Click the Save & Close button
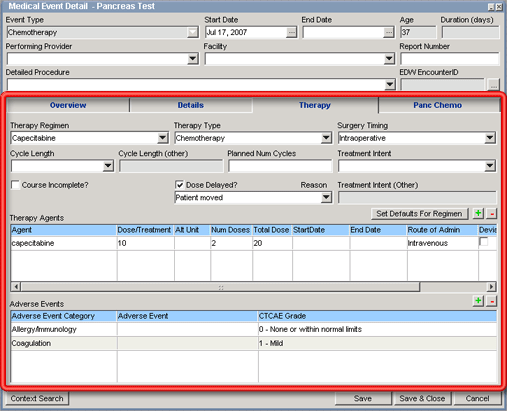This screenshot has width=507, height=411. pyautogui.click(x=422, y=398)
